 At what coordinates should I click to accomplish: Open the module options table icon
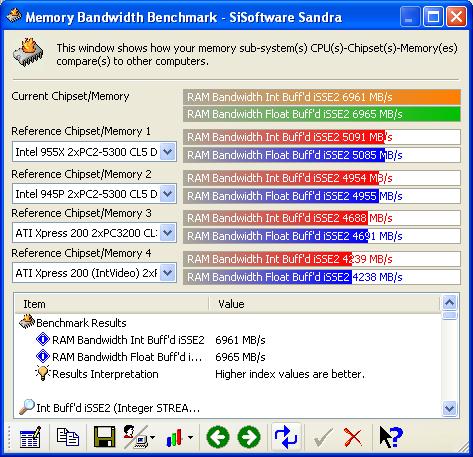30,437
